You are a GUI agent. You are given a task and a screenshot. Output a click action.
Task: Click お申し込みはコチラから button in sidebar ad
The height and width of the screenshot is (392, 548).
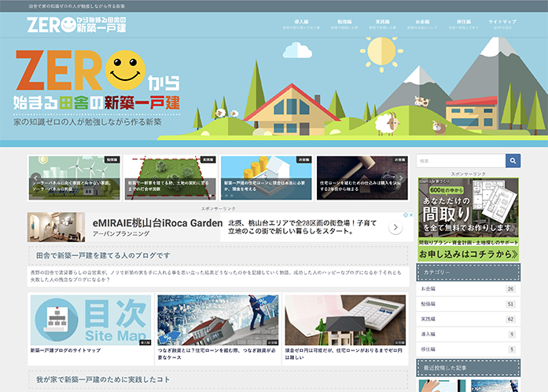[x=469, y=254]
